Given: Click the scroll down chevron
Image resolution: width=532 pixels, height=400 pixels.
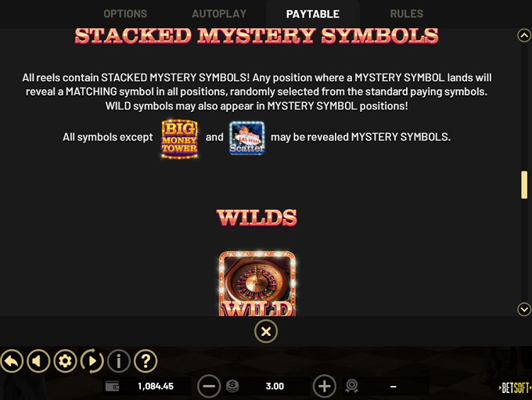Looking at the screenshot, I should (x=524, y=309).
